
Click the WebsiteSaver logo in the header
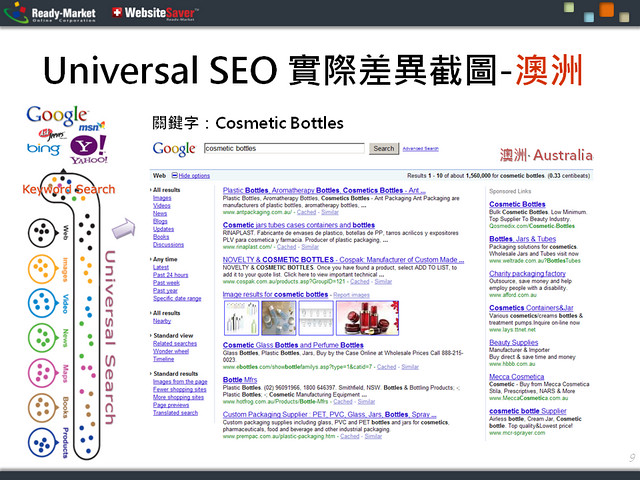pyautogui.click(x=155, y=13)
